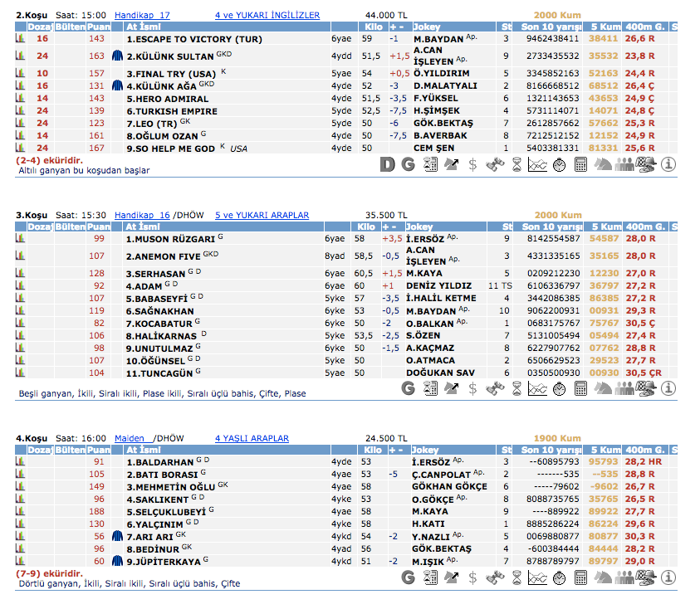Open the binoculars icon in race 2 toolbar

click(x=495, y=164)
